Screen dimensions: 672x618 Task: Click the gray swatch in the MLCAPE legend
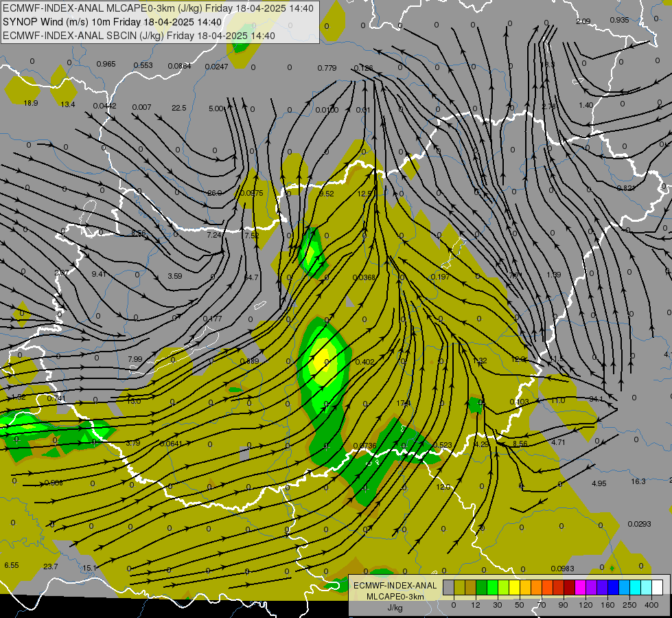(x=448, y=587)
